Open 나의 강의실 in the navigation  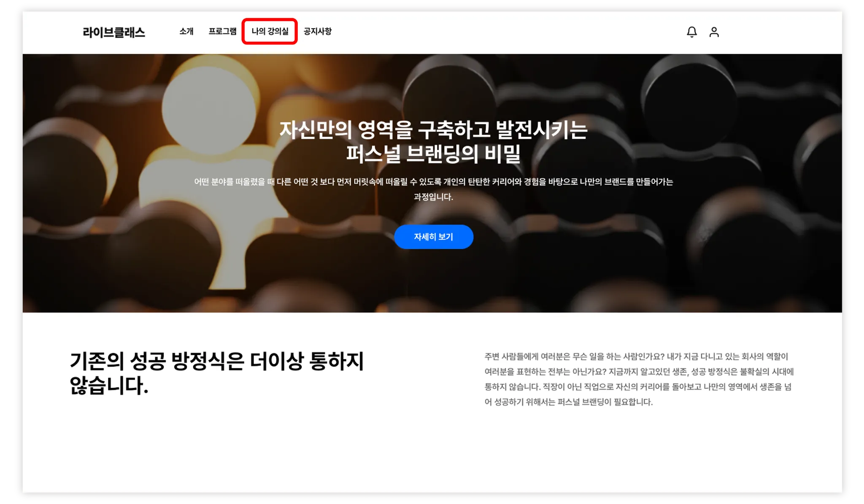click(270, 31)
